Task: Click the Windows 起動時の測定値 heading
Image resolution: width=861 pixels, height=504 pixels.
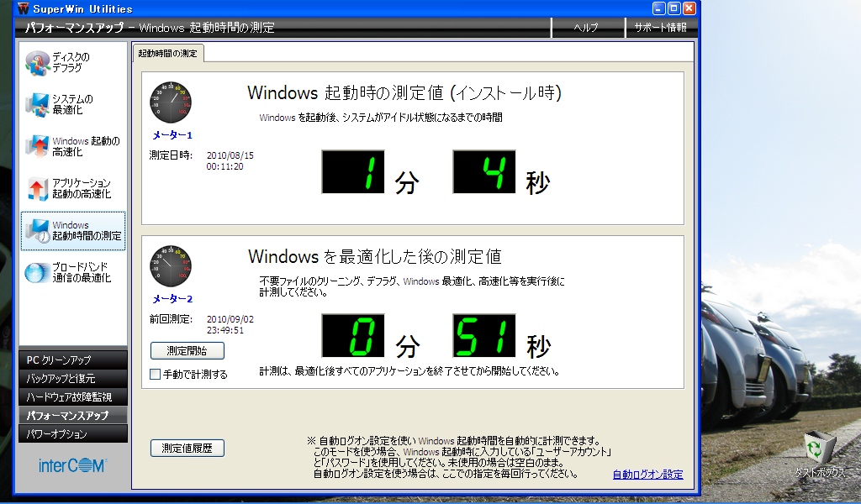Action: tap(404, 92)
